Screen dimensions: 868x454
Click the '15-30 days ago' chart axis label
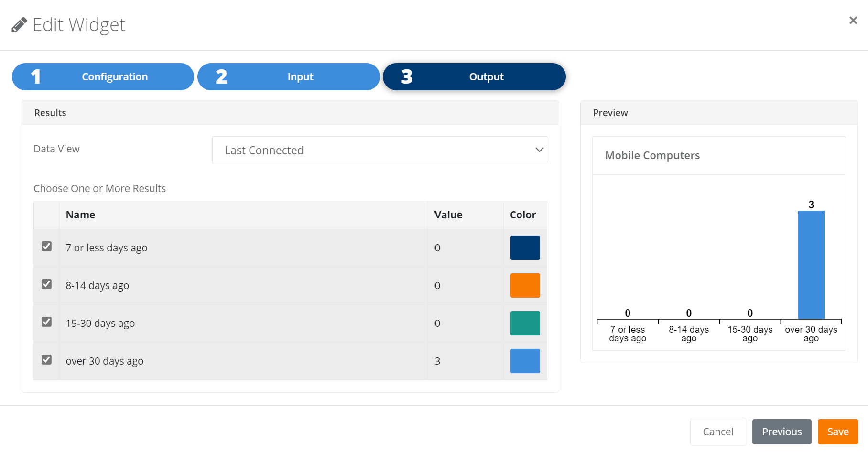pyautogui.click(x=750, y=334)
